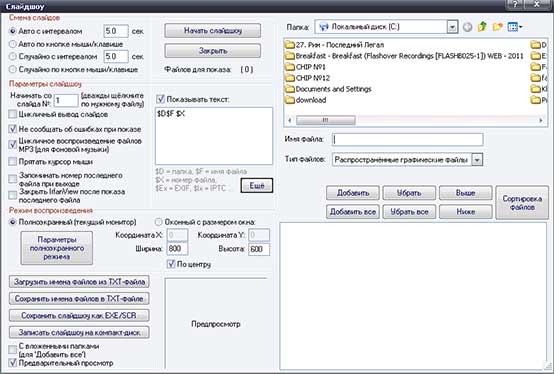
Task: Open 'Параметры полноэкранного режима' button
Action: pyautogui.click(x=57, y=248)
